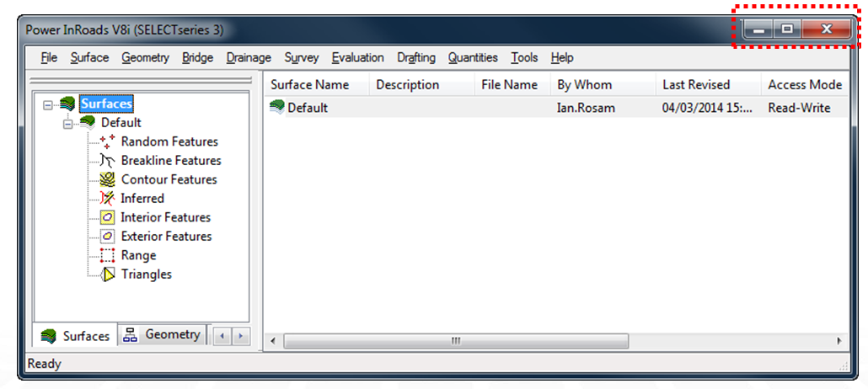Image resolution: width=868 pixels, height=389 pixels.
Task: Click the Ian.Rosam cell
Action: 584,108
